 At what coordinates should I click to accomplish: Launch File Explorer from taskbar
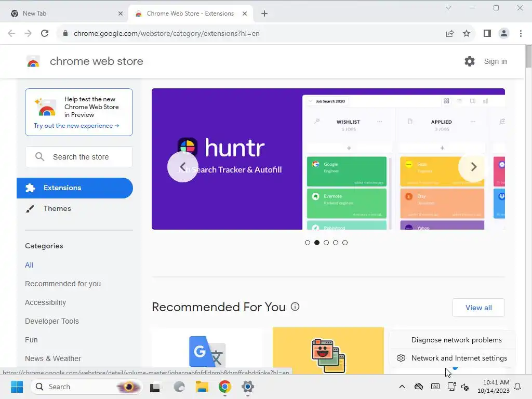[x=202, y=387]
